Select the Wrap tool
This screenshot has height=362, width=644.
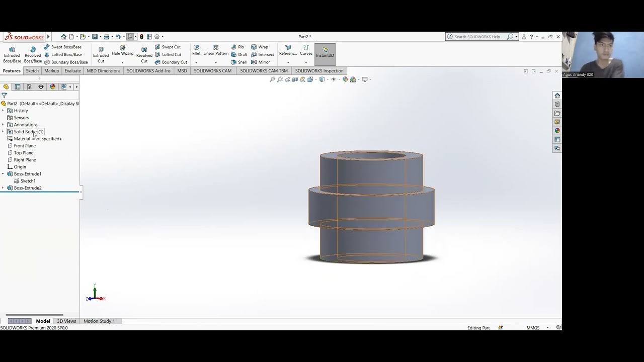260,47
